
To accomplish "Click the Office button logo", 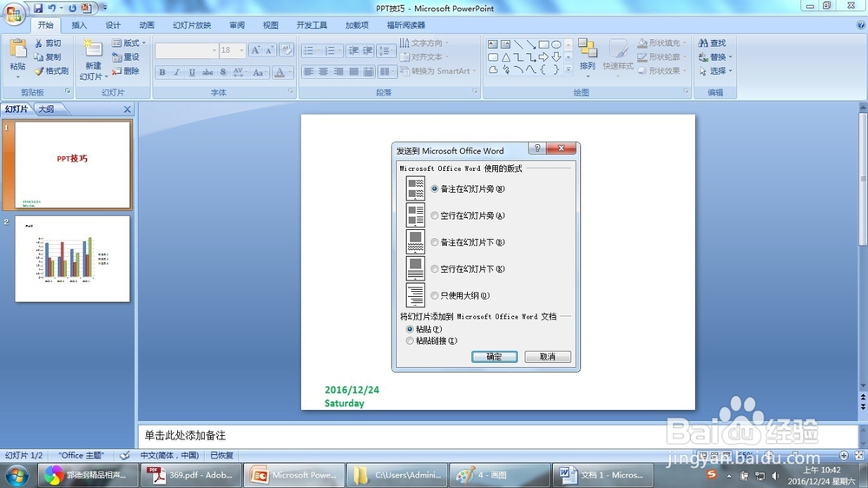I will 14,14.
